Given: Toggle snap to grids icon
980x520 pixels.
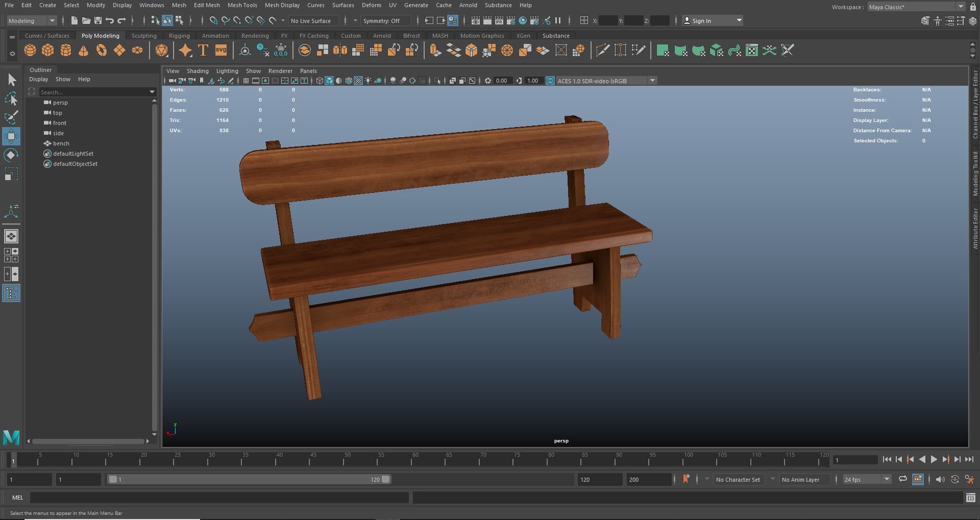Looking at the screenshot, I should tap(213, 21).
